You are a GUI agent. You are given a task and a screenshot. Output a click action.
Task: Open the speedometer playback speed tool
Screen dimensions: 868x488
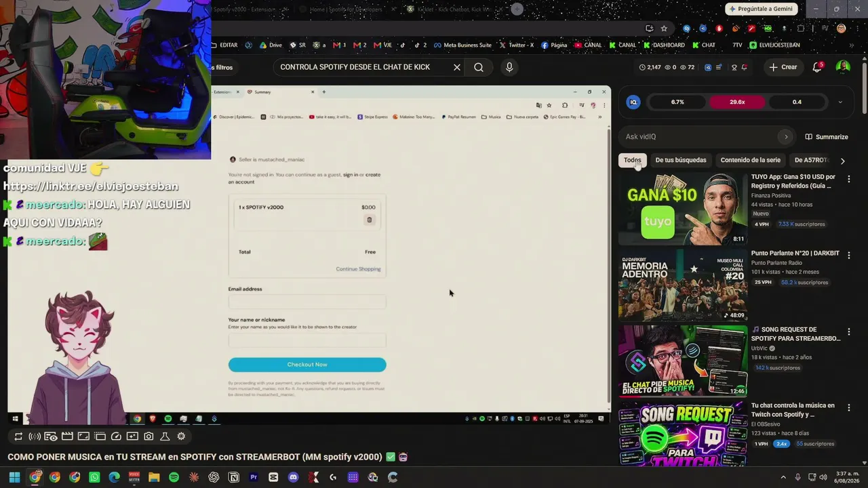pos(116,436)
